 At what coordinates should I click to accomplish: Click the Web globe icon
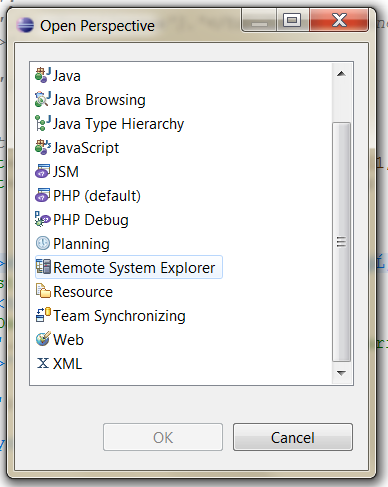(x=43, y=339)
